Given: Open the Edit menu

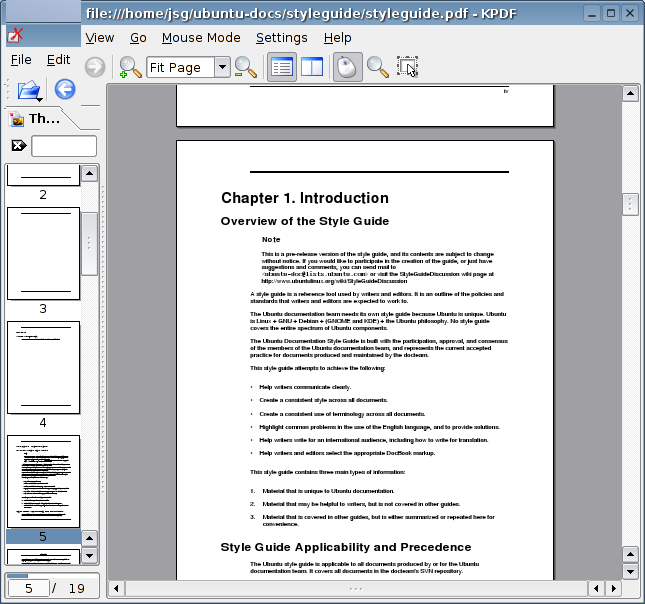Looking at the screenshot, I should pos(58,60).
